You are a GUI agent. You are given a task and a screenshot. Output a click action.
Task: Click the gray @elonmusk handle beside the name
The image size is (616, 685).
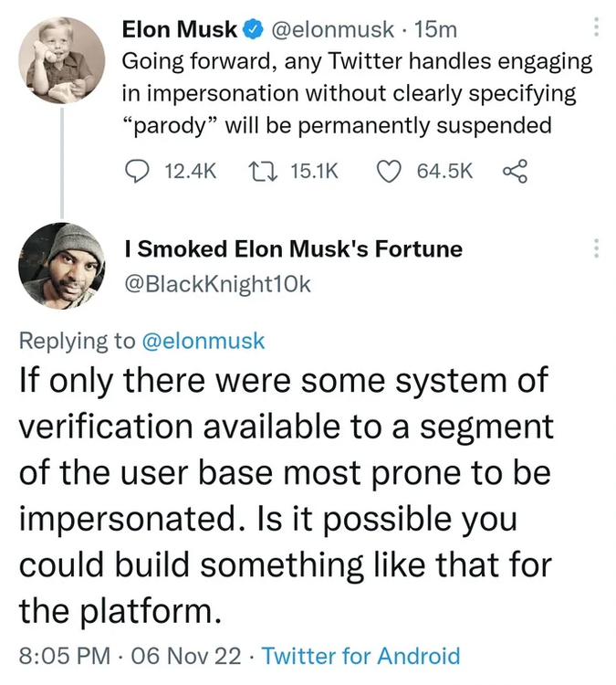[332, 30]
